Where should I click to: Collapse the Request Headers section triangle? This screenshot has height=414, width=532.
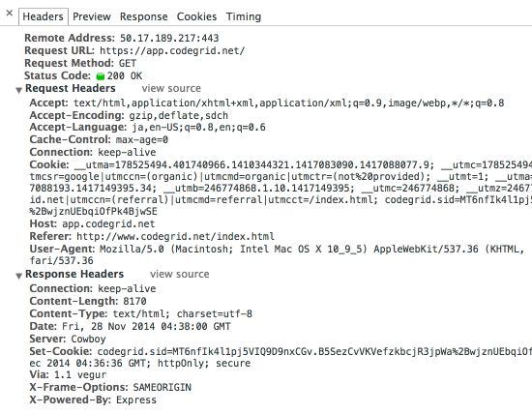pos(19,90)
